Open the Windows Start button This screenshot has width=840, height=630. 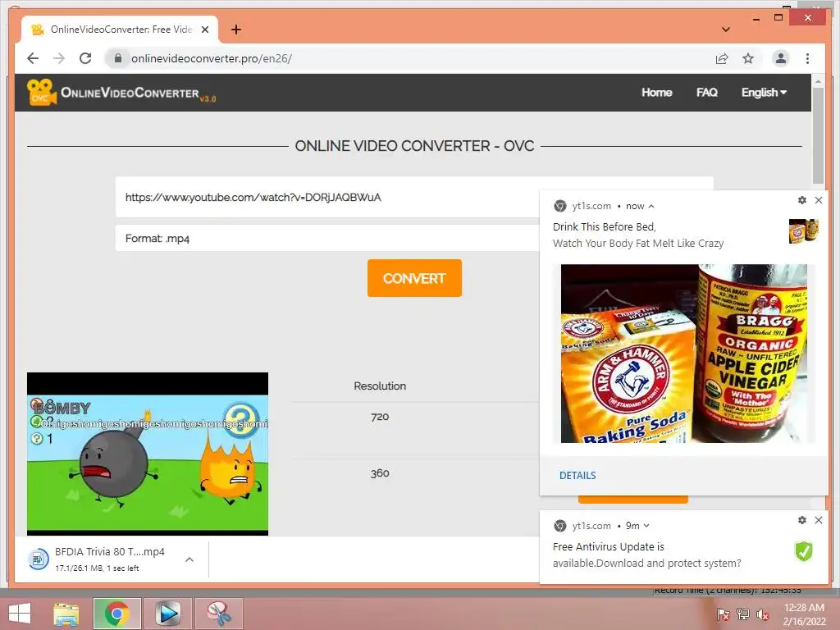pyautogui.click(x=19, y=614)
